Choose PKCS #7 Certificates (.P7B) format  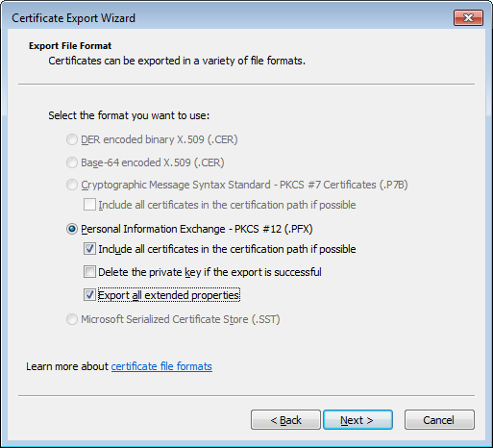(72, 185)
